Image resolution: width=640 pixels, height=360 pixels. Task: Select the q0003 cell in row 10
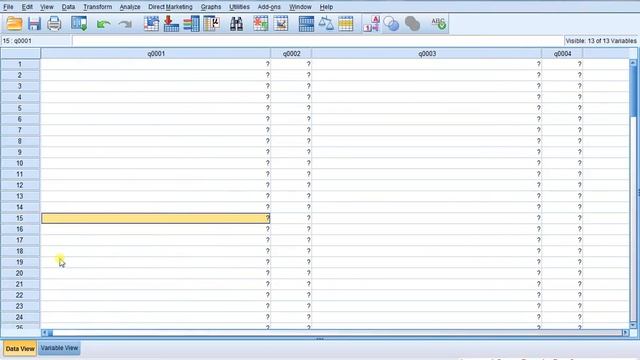(427, 163)
